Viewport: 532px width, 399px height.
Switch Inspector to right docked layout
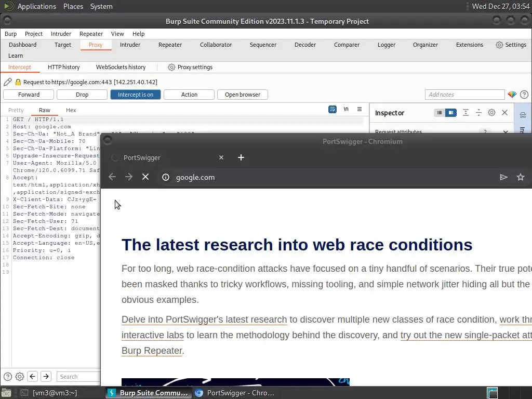coord(451,113)
